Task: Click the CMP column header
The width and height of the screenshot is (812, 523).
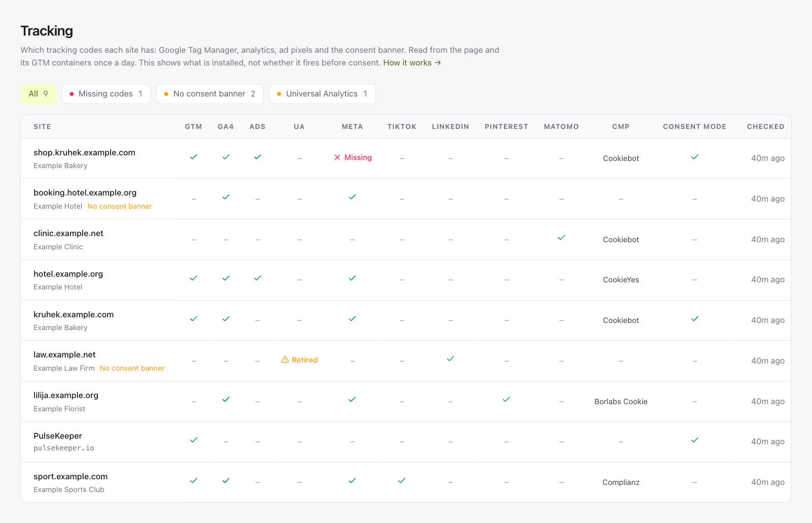Action: click(x=621, y=127)
